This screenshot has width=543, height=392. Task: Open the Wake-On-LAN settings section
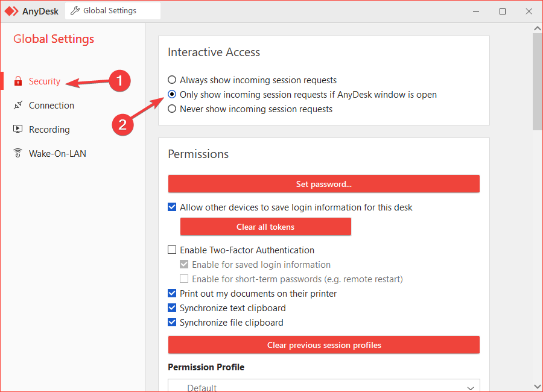click(x=57, y=153)
